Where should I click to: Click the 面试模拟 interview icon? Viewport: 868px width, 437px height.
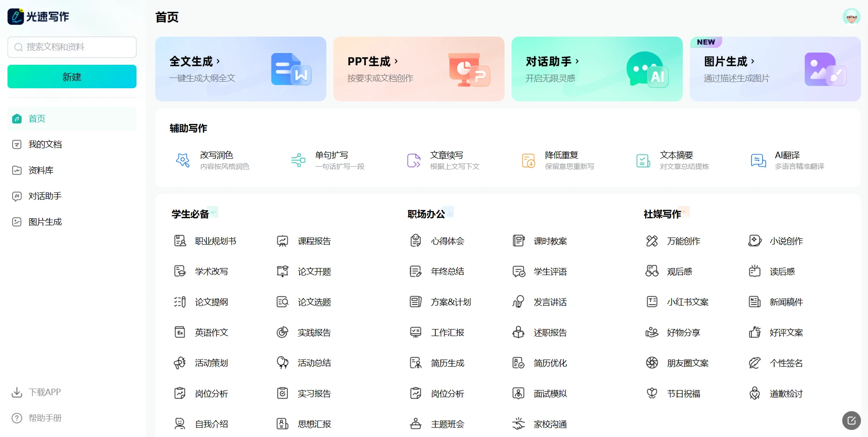pos(518,393)
